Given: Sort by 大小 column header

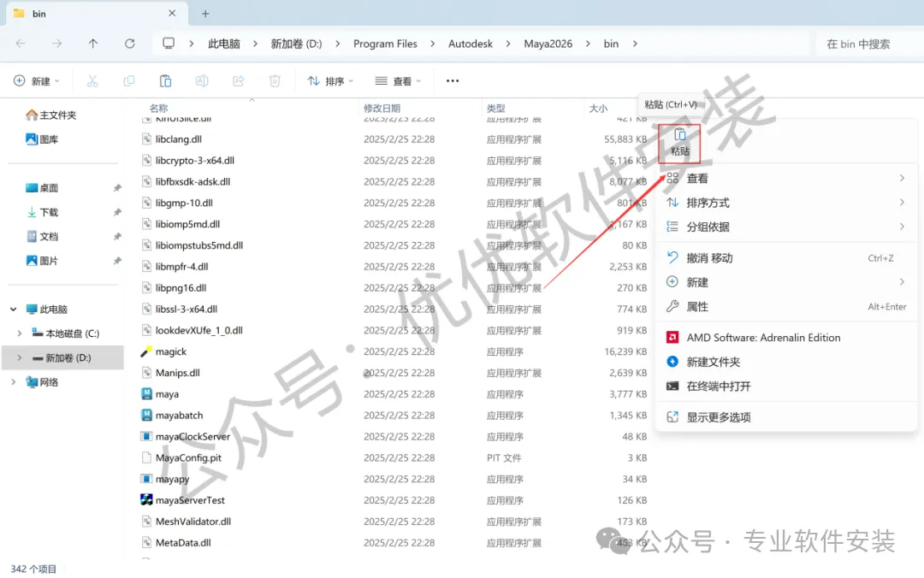Looking at the screenshot, I should pos(598,108).
